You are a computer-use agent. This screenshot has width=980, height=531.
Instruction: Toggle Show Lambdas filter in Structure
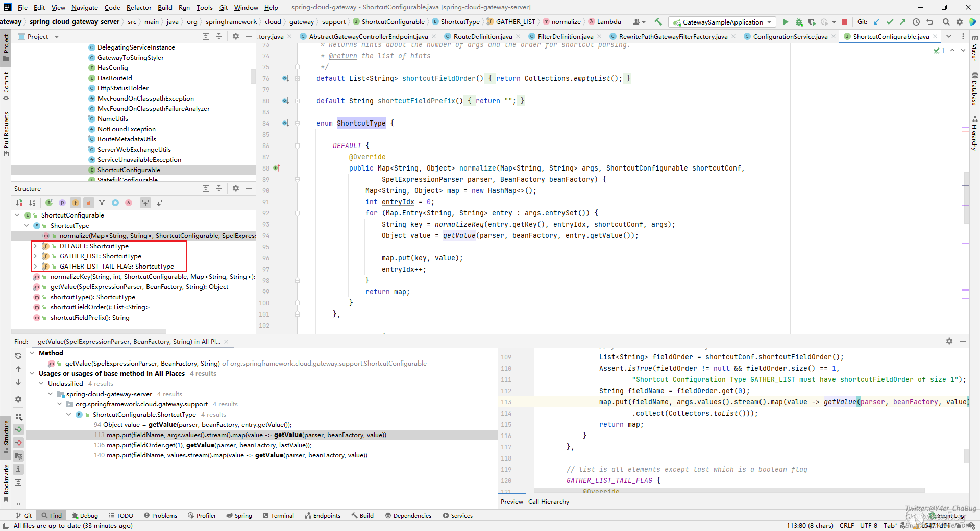coord(129,203)
